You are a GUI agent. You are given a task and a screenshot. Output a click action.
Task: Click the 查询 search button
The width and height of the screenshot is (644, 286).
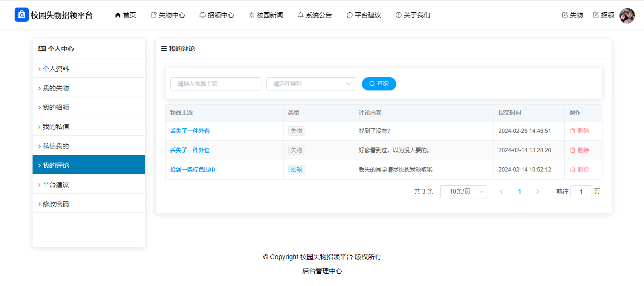point(379,84)
